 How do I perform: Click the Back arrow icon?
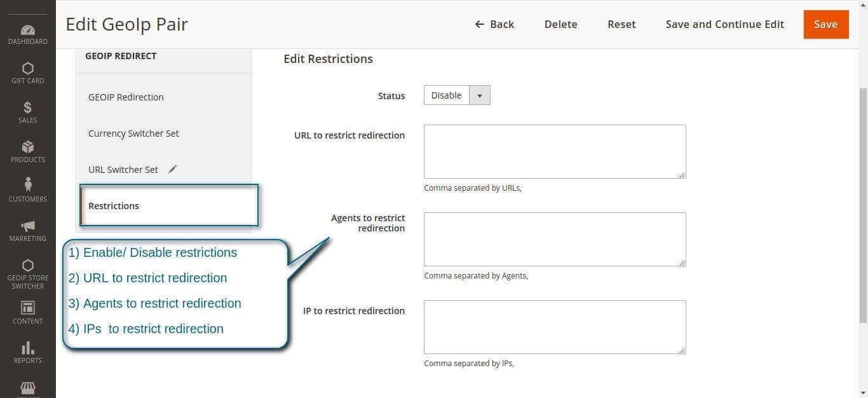(x=480, y=24)
